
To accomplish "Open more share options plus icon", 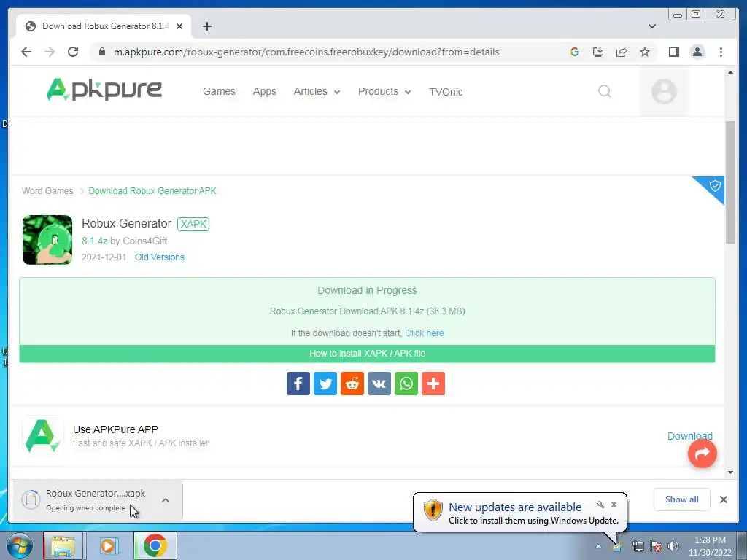I will click(433, 384).
